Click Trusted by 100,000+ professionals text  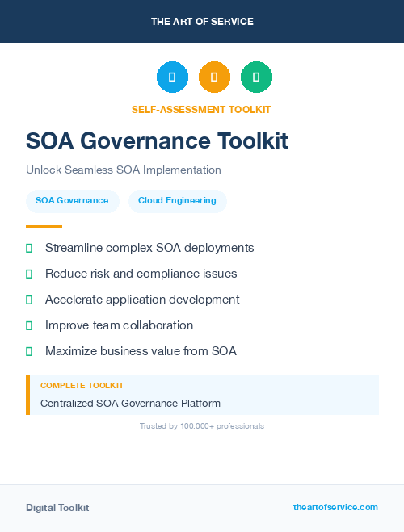[202, 426]
